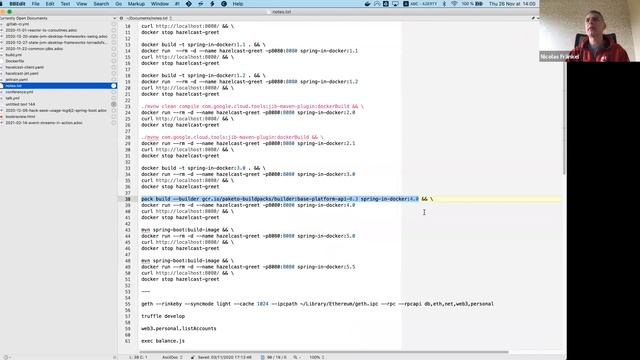Collapse the Currently Open Documents section arrow
Screen dimensions: 640x360
click(114, 18)
